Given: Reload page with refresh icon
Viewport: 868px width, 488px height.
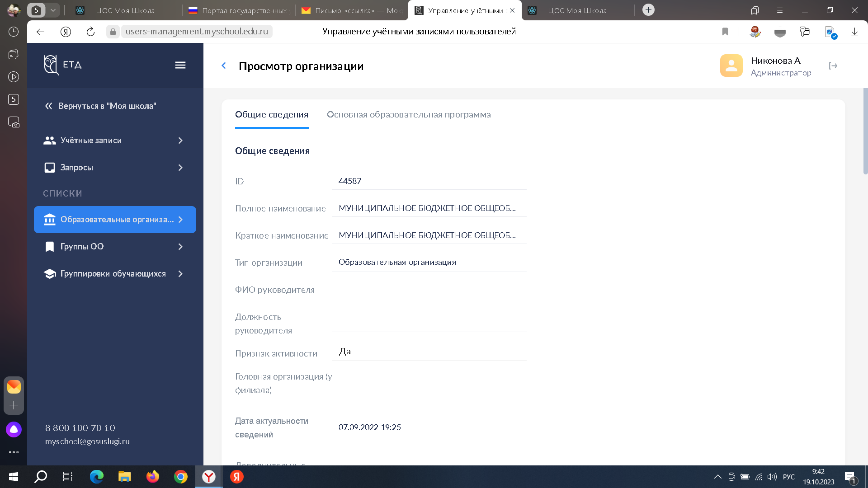Looking at the screenshot, I should click(x=90, y=32).
